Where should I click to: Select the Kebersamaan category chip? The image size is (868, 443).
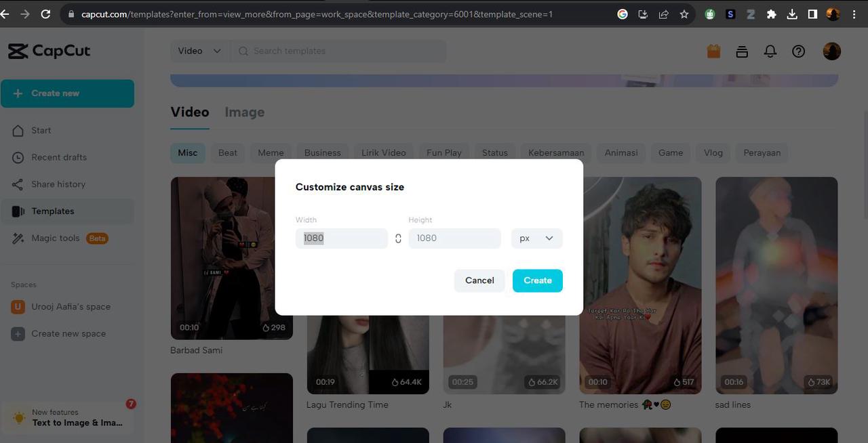pyautogui.click(x=556, y=152)
